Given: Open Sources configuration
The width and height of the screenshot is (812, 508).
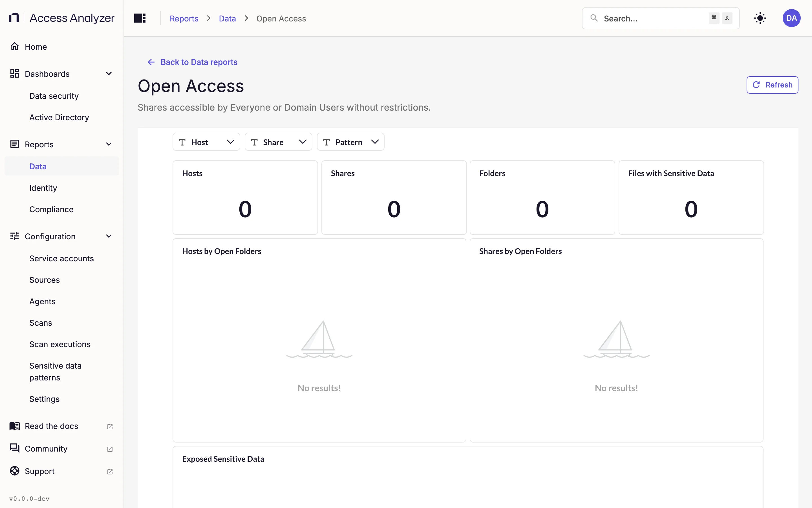Looking at the screenshot, I should coord(62,280).
